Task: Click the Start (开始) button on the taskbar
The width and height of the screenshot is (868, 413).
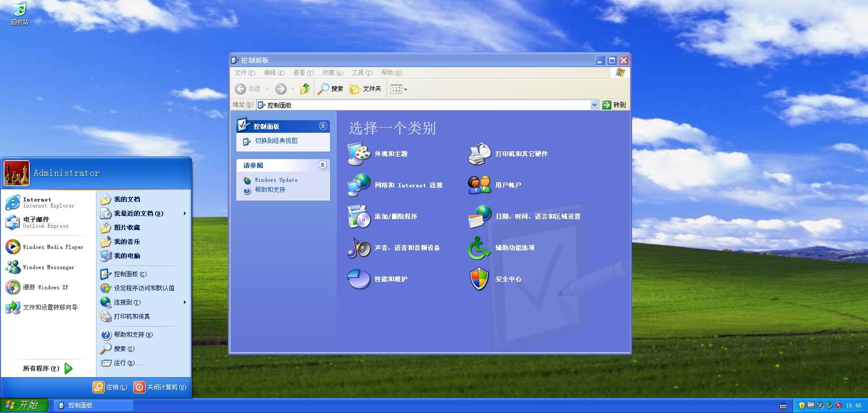Action: (x=24, y=405)
